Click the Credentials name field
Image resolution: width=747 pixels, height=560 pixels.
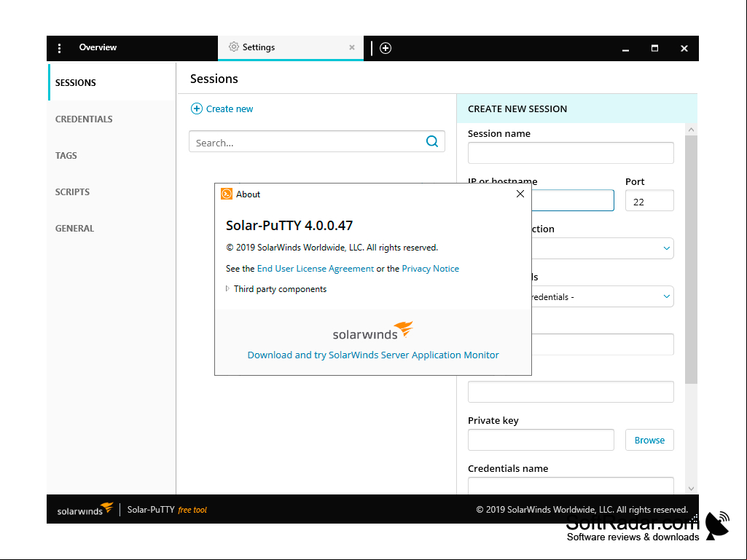[x=571, y=485]
